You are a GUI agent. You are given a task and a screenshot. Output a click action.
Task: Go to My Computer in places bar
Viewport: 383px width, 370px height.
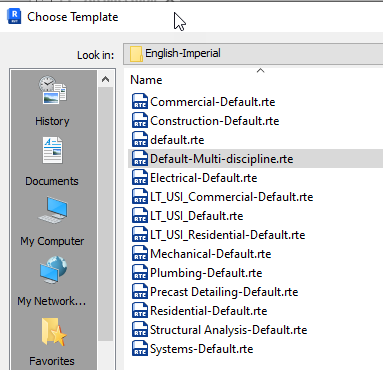pyautogui.click(x=52, y=221)
